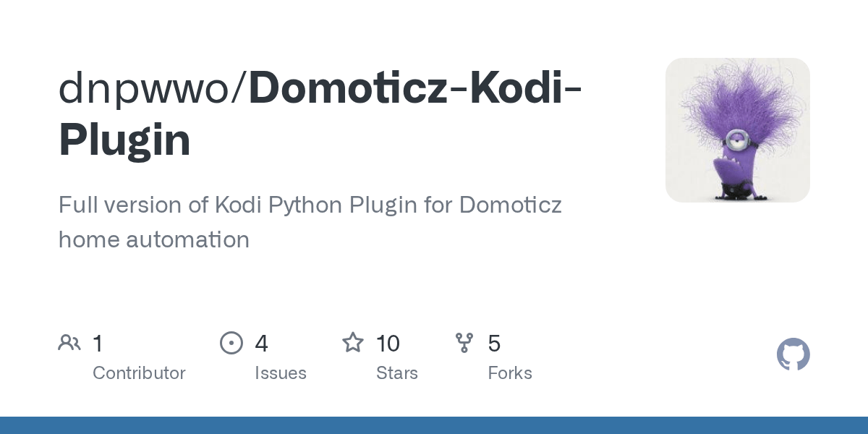Open the GitHub Octocat logo
Image resolution: width=868 pixels, height=434 pixels.
[793, 354]
